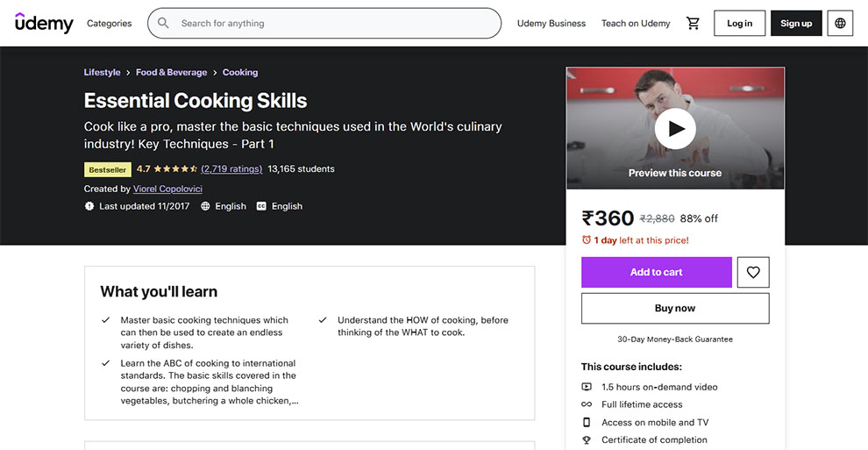Click '1 day left at this price!' text

pyautogui.click(x=642, y=240)
